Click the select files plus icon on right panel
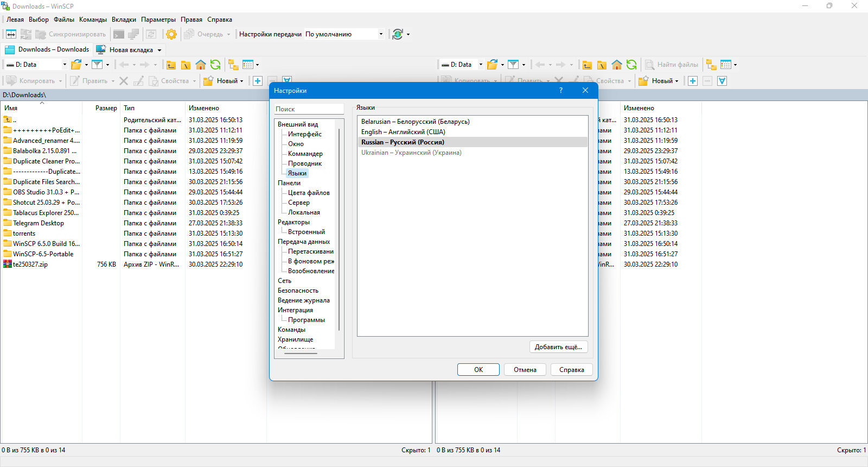 pos(693,81)
